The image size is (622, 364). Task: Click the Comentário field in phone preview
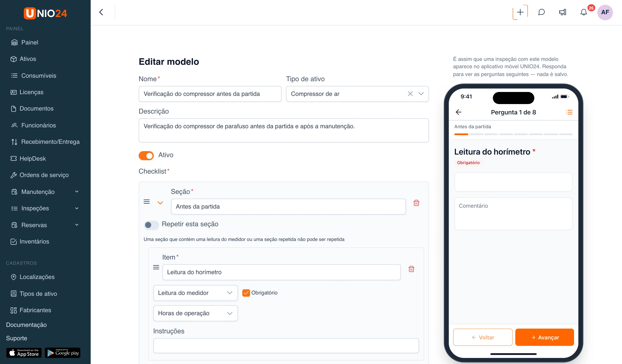[513, 214]
